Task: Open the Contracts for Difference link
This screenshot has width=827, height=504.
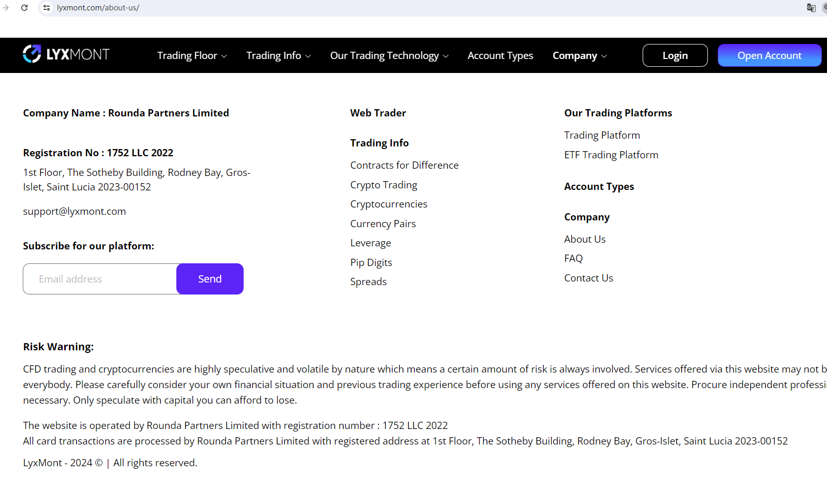Action: (404, 165)
